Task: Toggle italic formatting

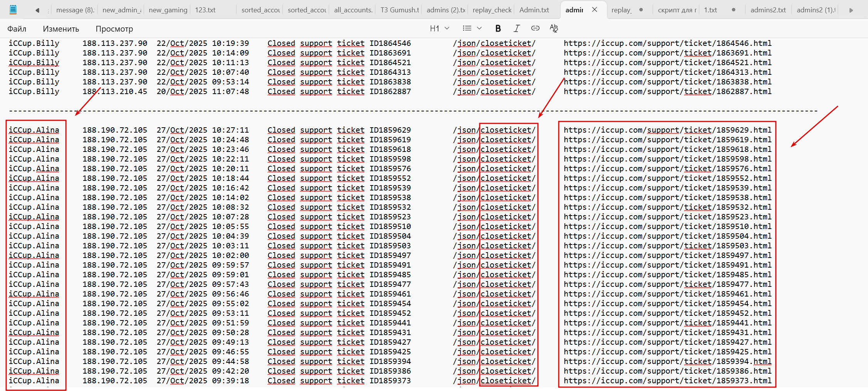Action: coord(517,28)
